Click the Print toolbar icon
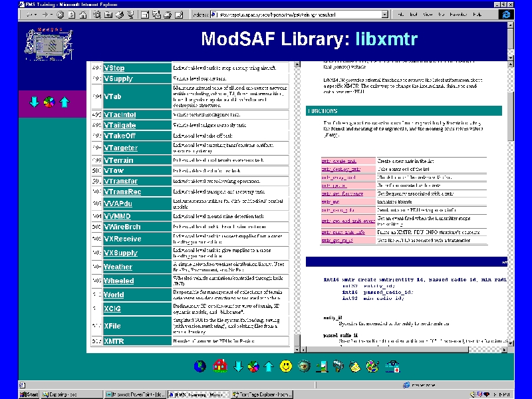The image size is (532, 399). point(168,15)
